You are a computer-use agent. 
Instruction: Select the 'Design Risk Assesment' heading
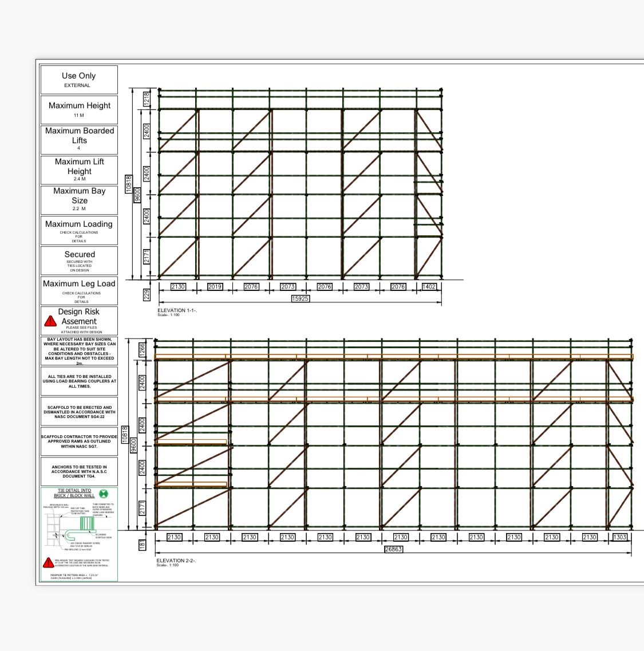coord(79,317)
